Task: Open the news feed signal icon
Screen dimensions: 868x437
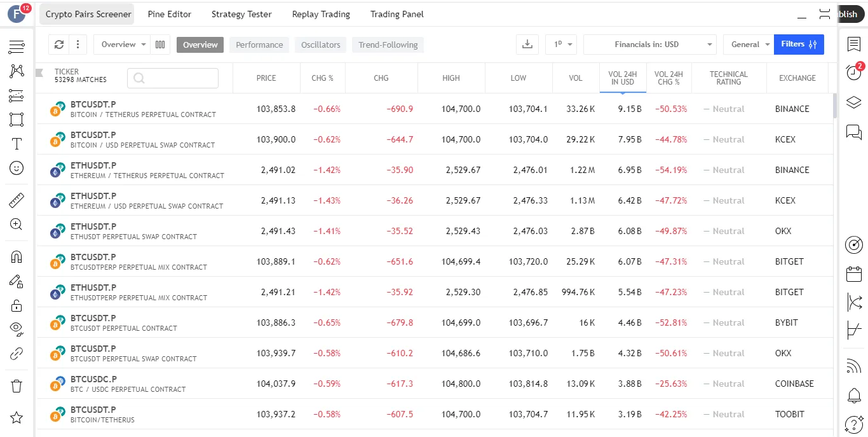Action: pyautogui.click(x=854, y=366)
